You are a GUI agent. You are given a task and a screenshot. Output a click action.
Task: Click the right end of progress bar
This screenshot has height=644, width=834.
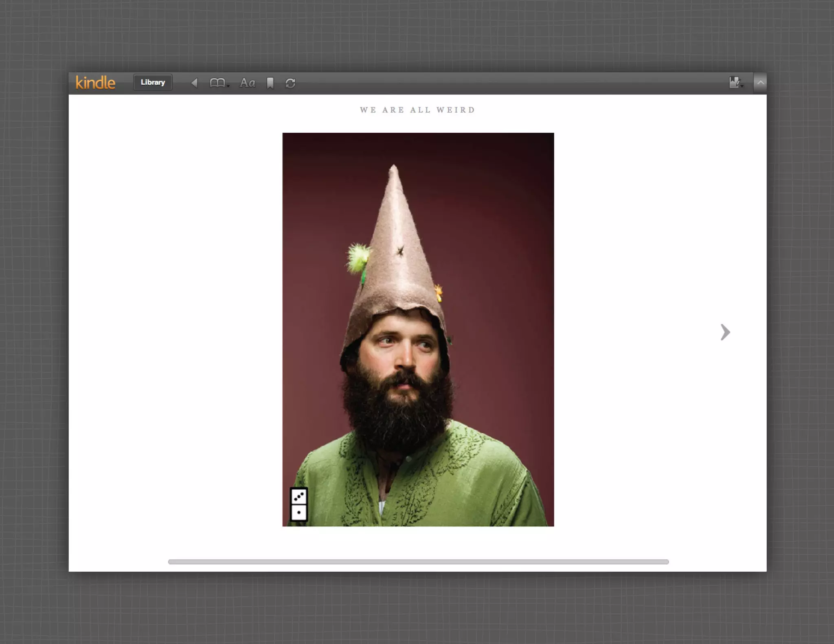tap(666, 562)
